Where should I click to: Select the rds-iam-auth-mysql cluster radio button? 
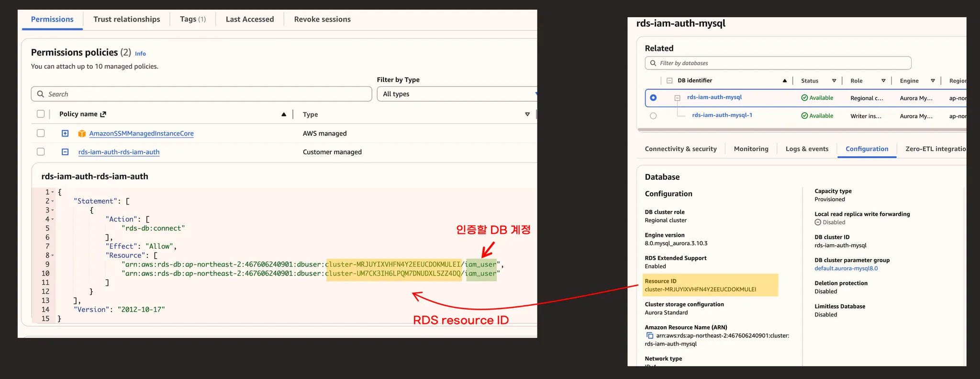click(x=653, y=98)
